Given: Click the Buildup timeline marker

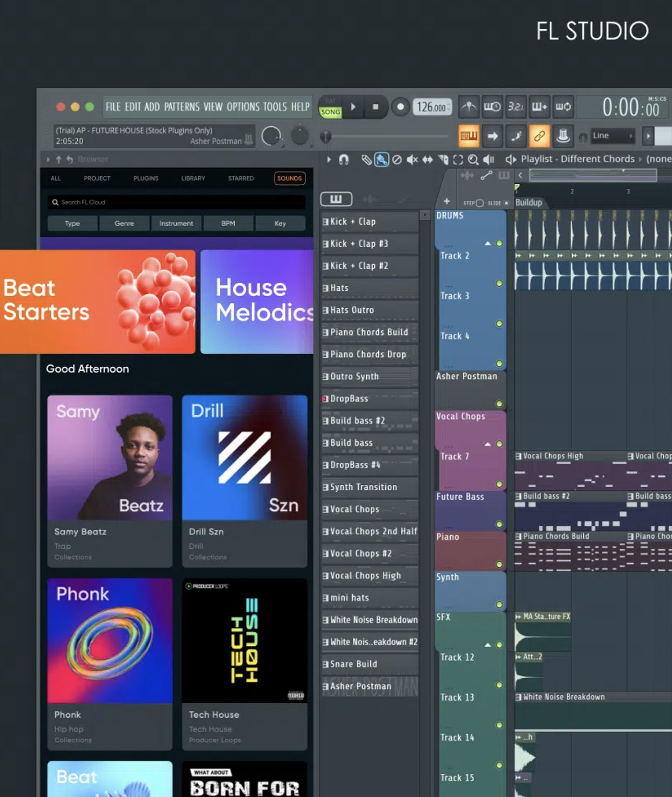Looking at the screenshot, I should click(528, 202).
